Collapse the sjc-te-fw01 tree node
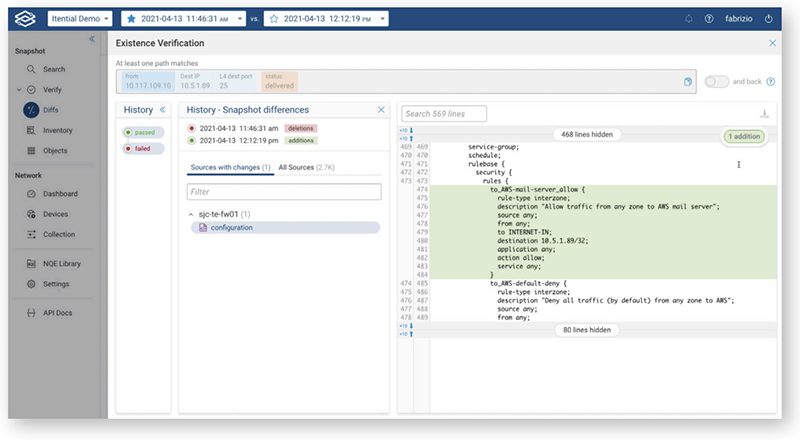The image size is (800, 440). 191,214
